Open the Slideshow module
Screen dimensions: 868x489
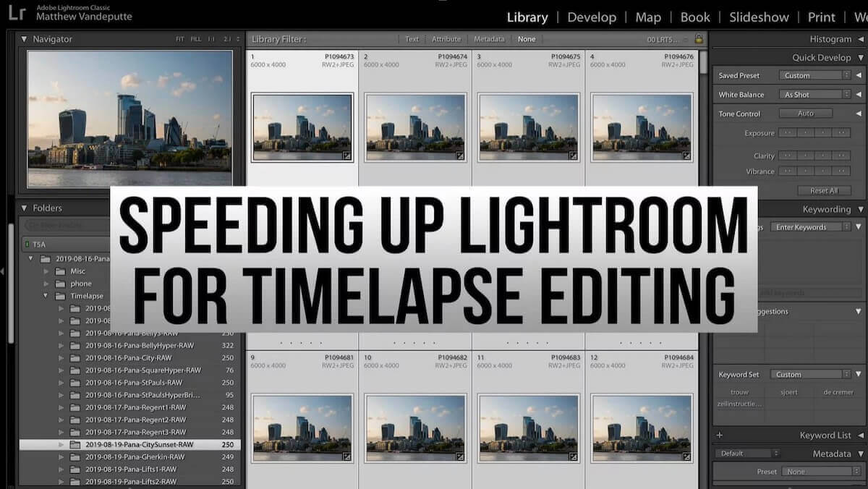pyautogui.click(x=759, y=17)
